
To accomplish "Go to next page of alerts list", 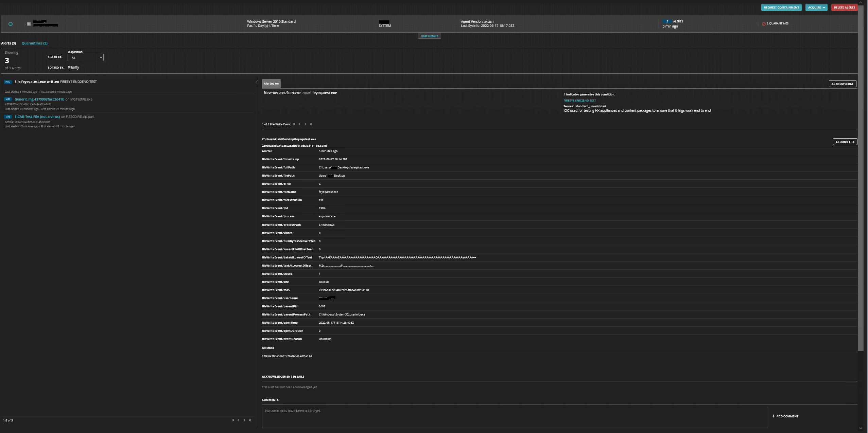I will (244, 420).
